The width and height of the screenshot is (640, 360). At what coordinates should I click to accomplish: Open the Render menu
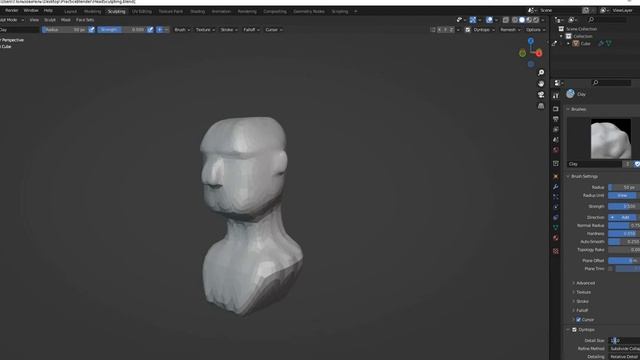tap(12, 11)
